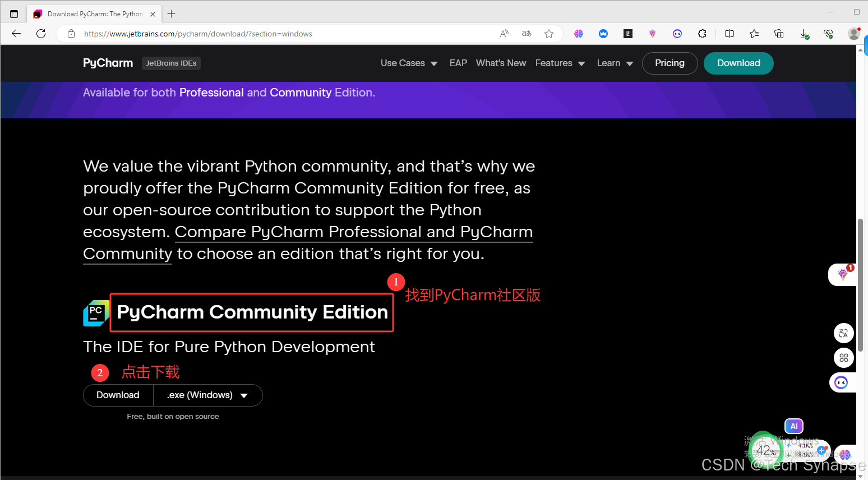Click the address bar URL field
The image size is (868, 480).
[x=198, y=34]
